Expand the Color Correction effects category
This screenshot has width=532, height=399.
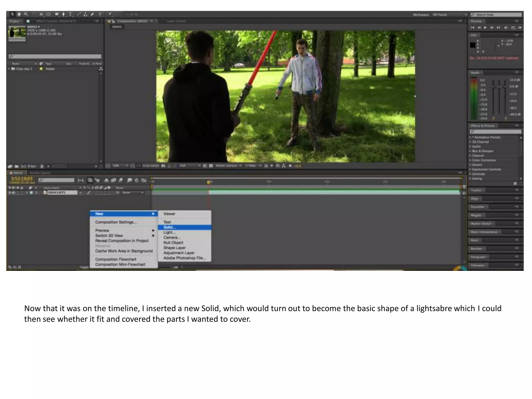(x=470, y=160)
